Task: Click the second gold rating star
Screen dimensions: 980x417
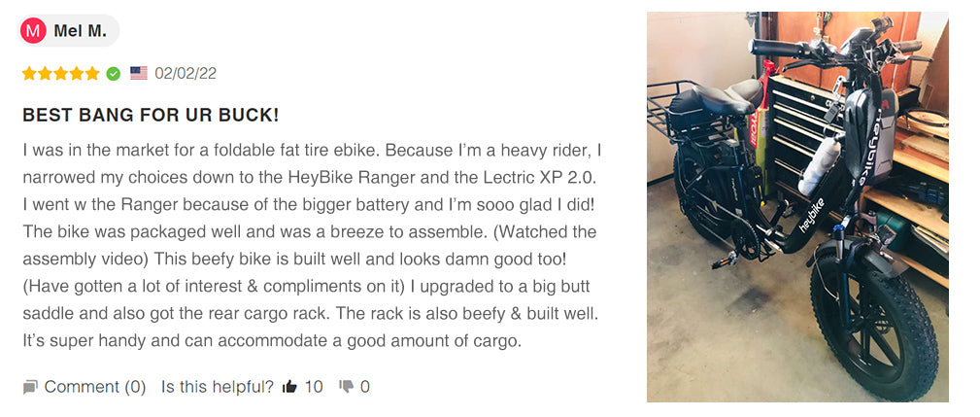Action: pos(45,74)
